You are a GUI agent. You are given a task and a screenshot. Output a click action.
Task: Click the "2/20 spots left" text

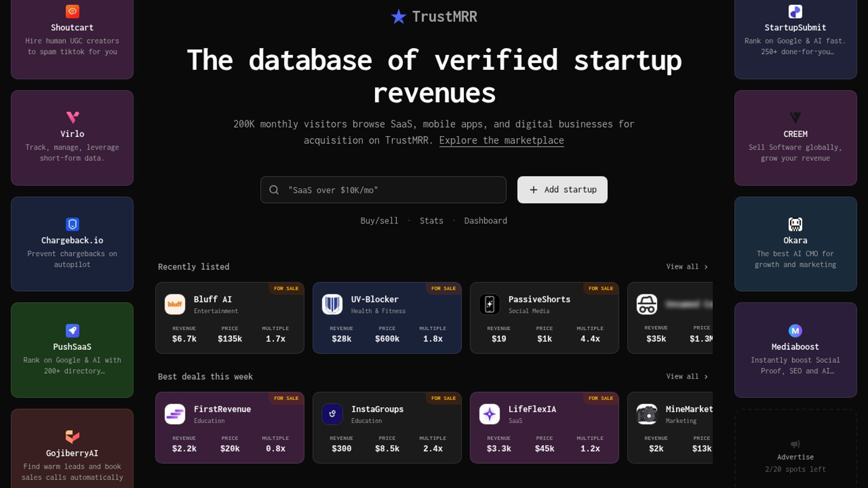point(795,469)
